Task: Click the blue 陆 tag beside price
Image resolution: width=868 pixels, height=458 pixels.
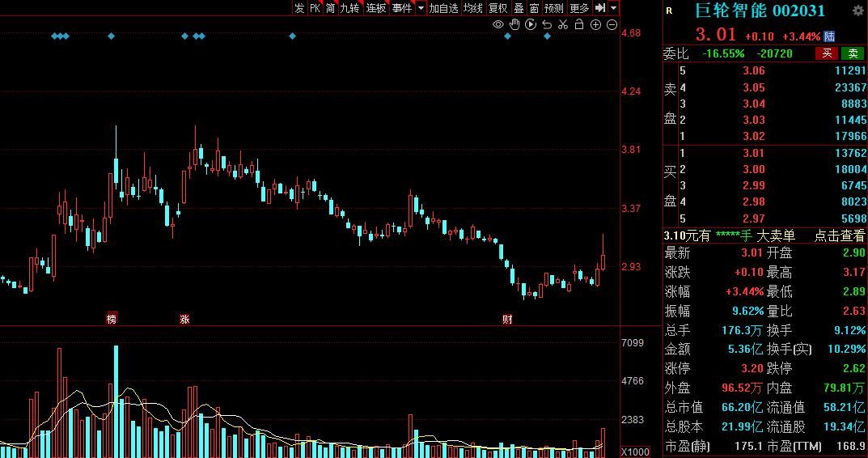Action: [x=829, y=36]
